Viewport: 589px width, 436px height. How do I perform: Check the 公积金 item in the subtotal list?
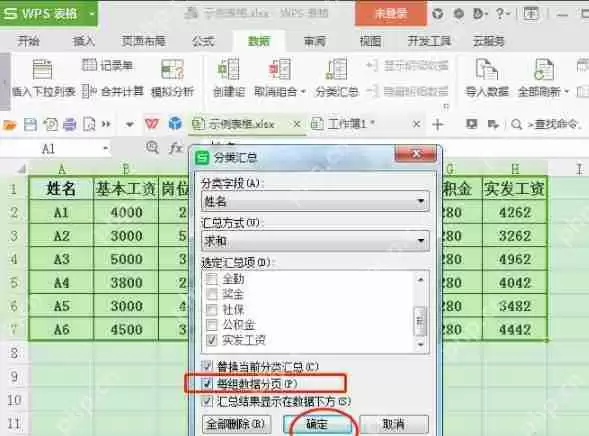212,324
